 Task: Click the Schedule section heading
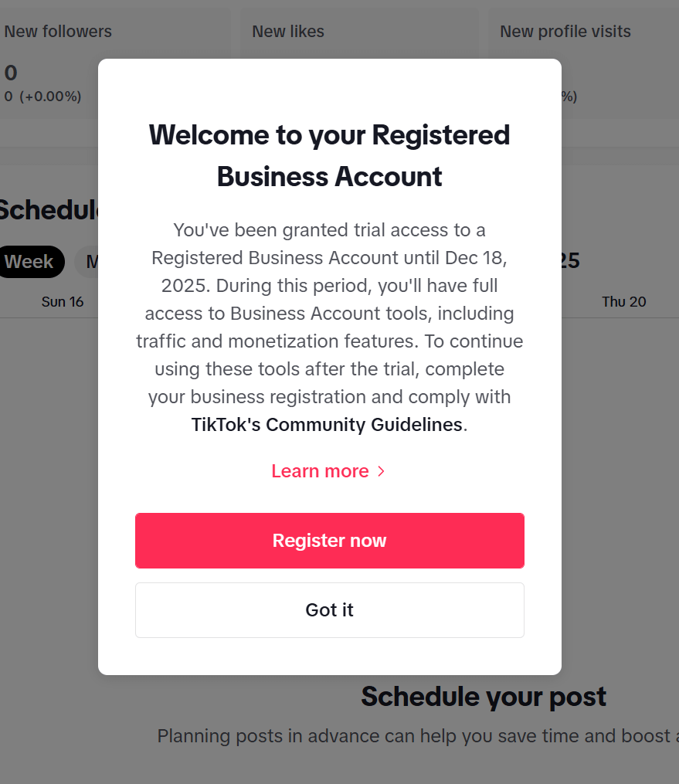[42, 209]
